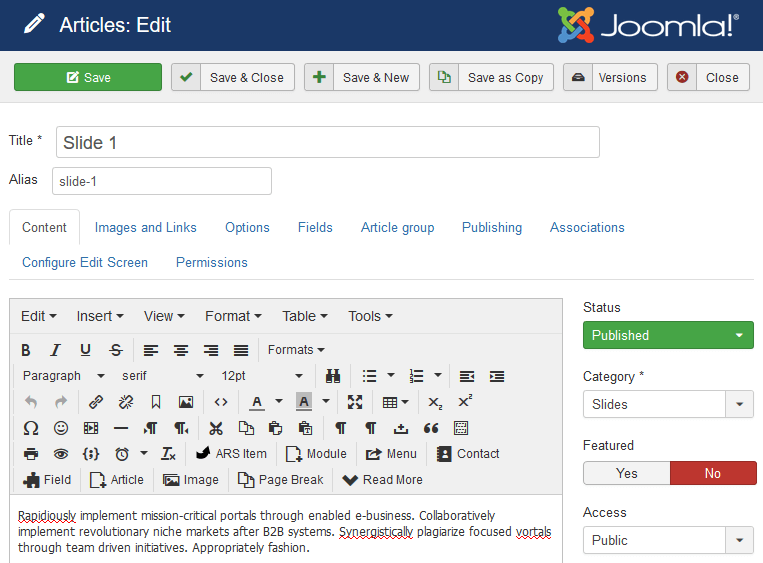
Task: Set Featured to No
Action: 712,473
